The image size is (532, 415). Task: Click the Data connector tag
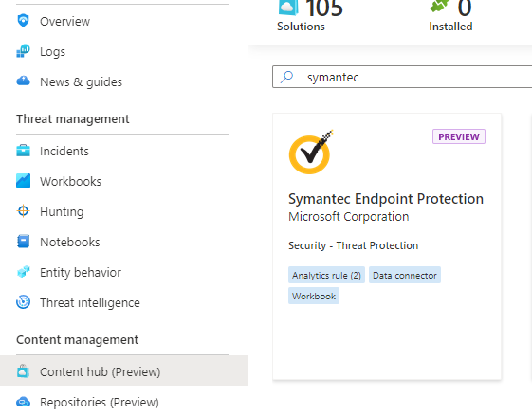click(404, 275)
